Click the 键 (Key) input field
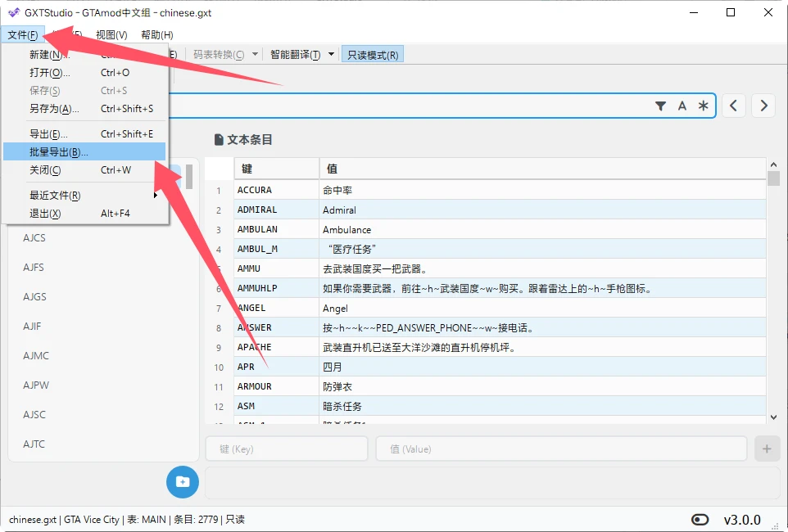This screenshot has height=532, width=788. [287, 449]
